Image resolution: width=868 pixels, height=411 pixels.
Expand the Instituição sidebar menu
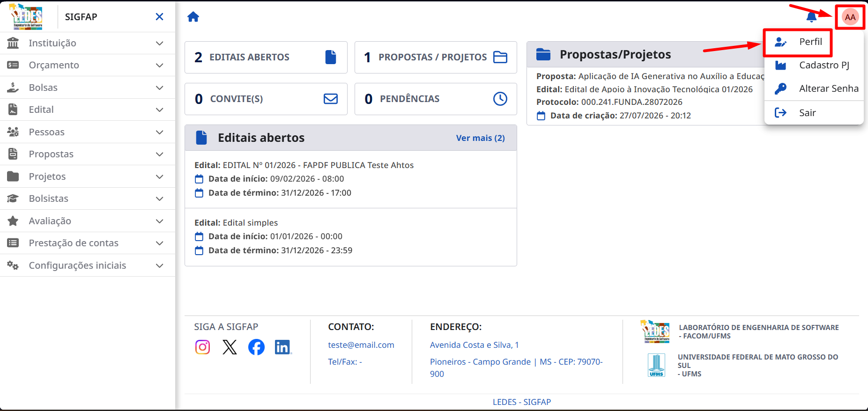point(88,43)
